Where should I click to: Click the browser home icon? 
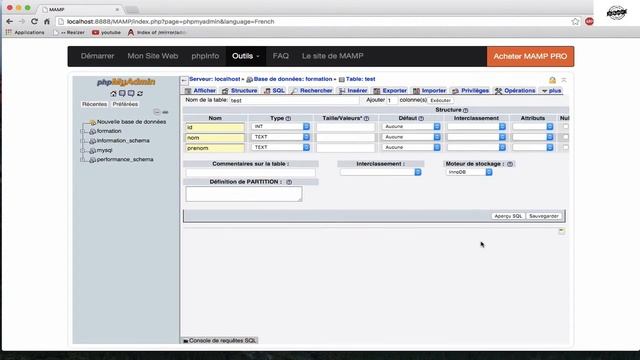pyautogui.click(x=47, y=22)
